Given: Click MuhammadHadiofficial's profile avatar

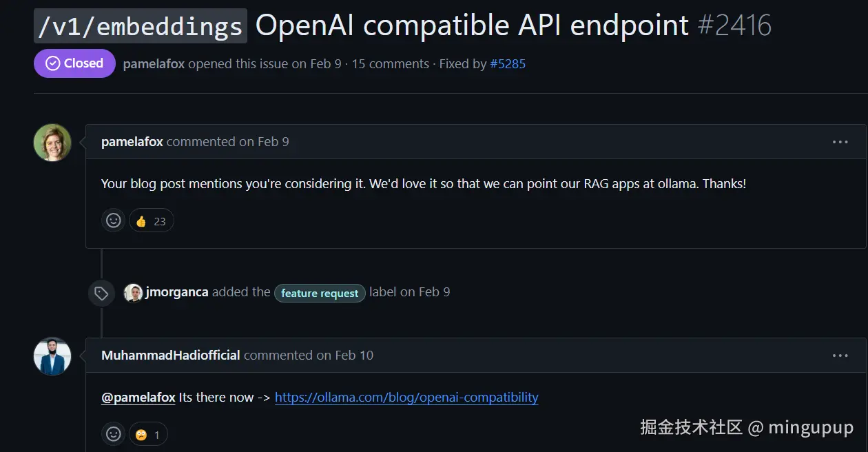Looking at the screenshot, I should tap(52, 356).
